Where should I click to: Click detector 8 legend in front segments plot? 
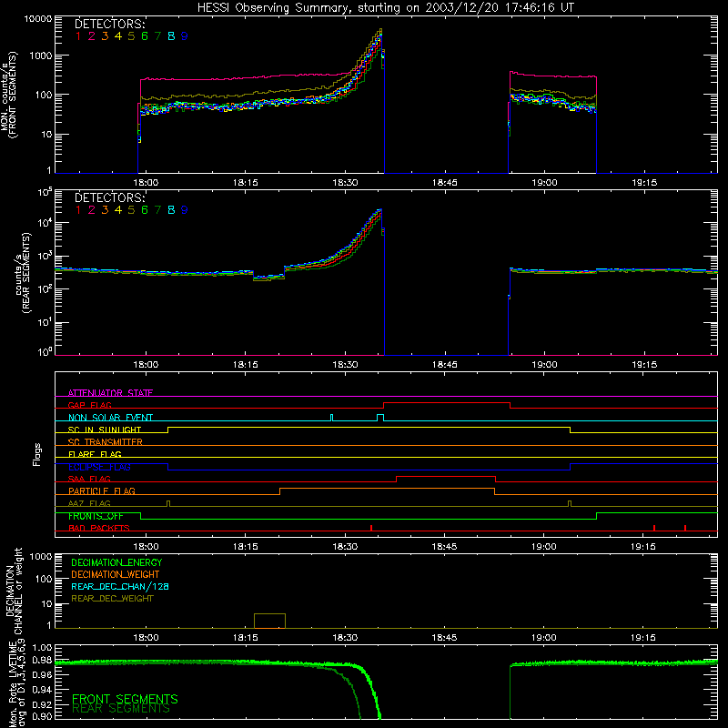[x=171, y=36]
